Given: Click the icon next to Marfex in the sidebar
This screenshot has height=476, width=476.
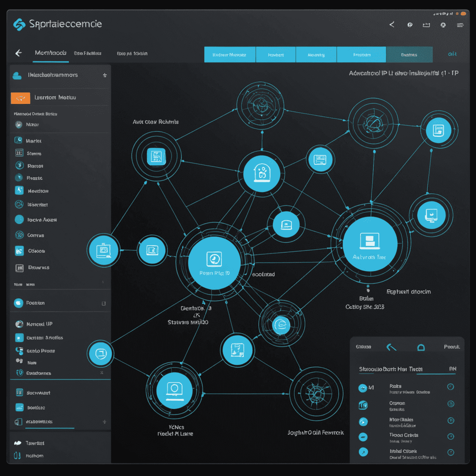Looking at the screenshot, I should [x=19, y=140].
